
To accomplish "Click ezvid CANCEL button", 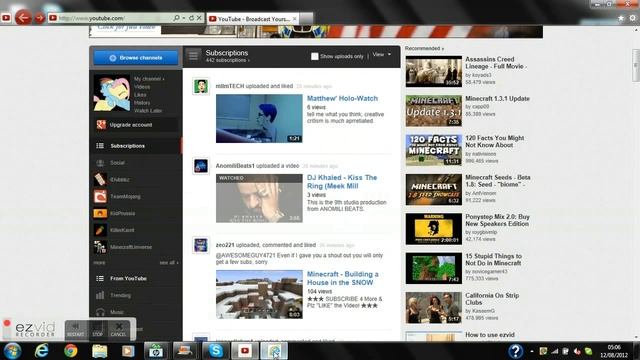I will point(118,329).
